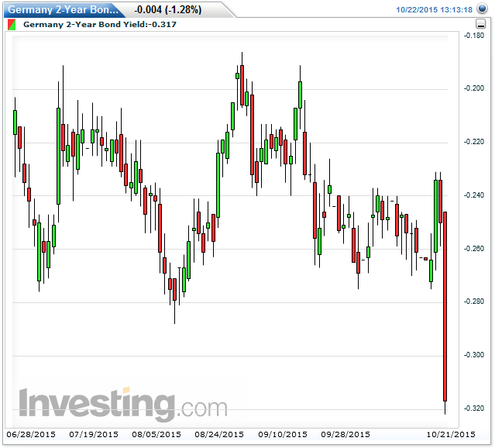Click the change value -0.004 (-1.28%)
The height and width of the screenshot is (448, 495).
click(x=167, y=10)
